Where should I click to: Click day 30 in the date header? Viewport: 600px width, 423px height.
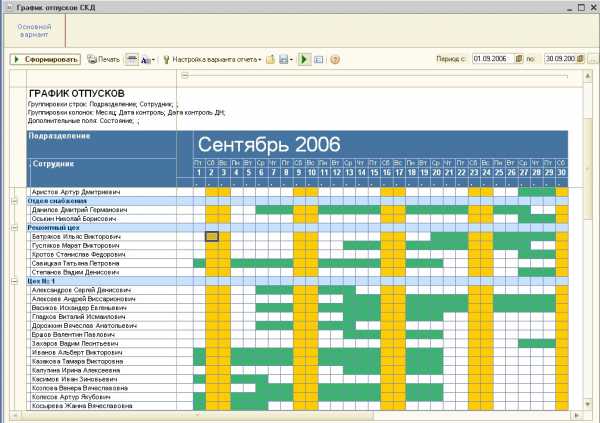tap(561, 173)
